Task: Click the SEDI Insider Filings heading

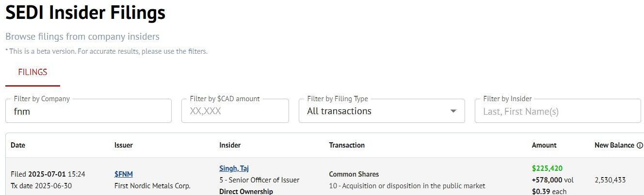Action: [85, 13]
